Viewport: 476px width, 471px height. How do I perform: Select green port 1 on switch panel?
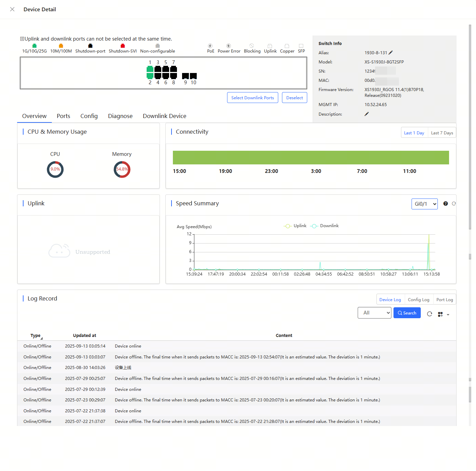point(150,69)
